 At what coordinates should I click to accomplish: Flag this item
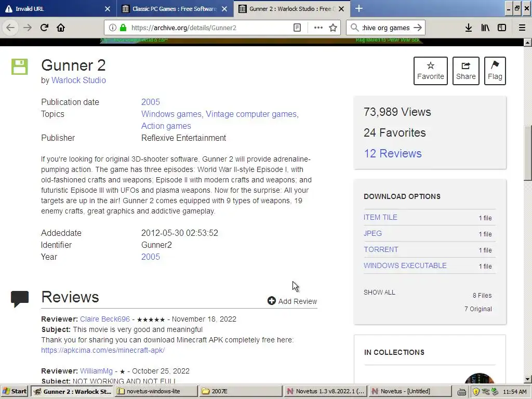click(495, 71)
